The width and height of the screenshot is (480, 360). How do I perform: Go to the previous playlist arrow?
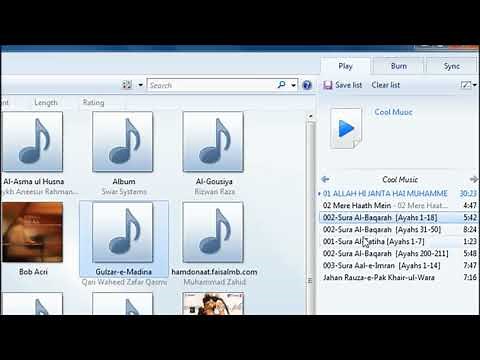click(x=325, y=179)
